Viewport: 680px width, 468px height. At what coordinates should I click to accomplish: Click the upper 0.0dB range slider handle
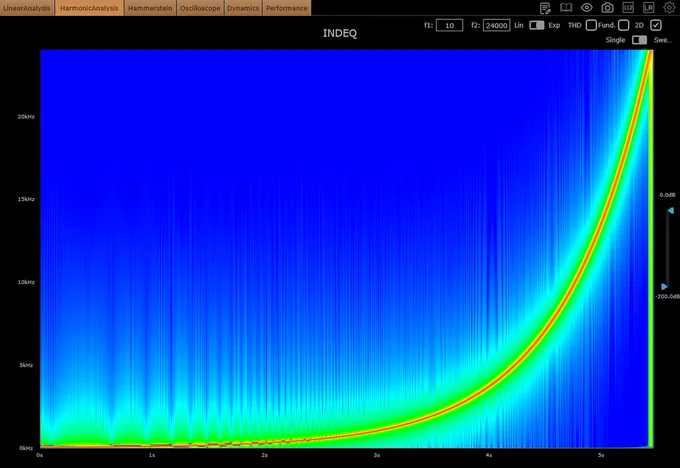point(670,210)
